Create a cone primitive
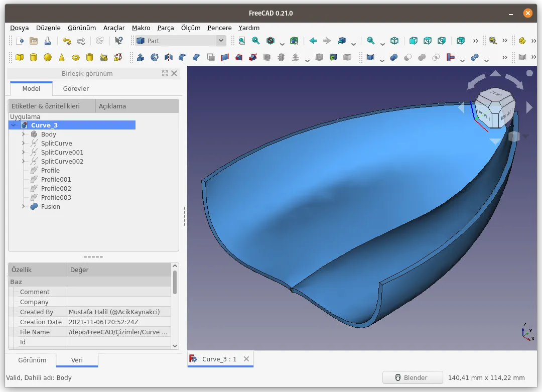 62,57
